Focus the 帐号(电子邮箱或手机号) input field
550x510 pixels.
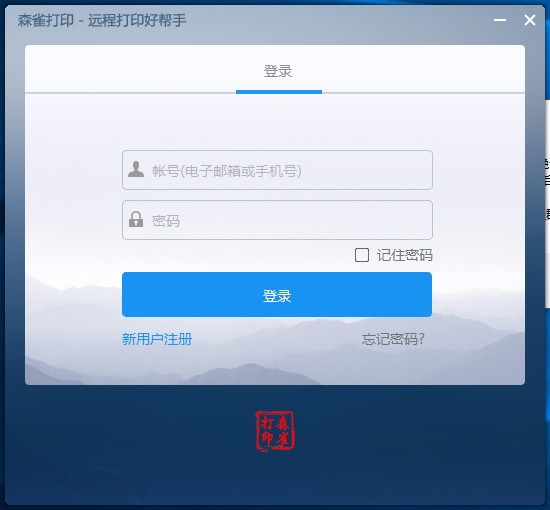[x=277, y=170]
